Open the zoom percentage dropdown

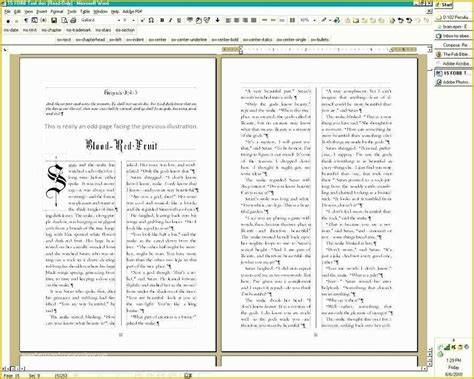(x=314, y=20)
